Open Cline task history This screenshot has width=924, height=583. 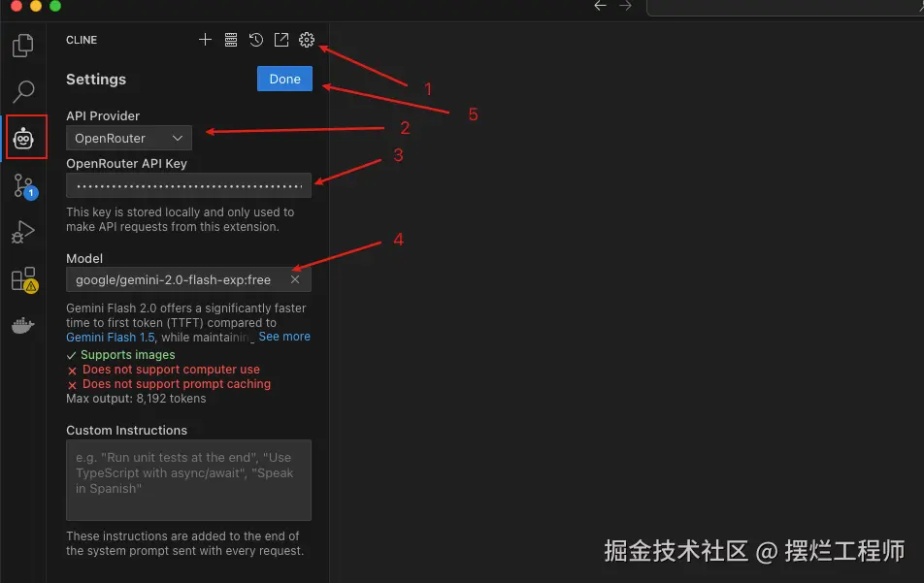click(256, 40)
